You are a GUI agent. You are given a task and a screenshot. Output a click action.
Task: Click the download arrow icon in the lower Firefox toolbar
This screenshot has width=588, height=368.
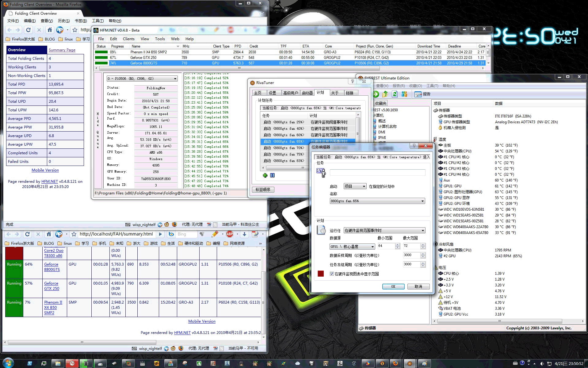(x=244, y=234)
